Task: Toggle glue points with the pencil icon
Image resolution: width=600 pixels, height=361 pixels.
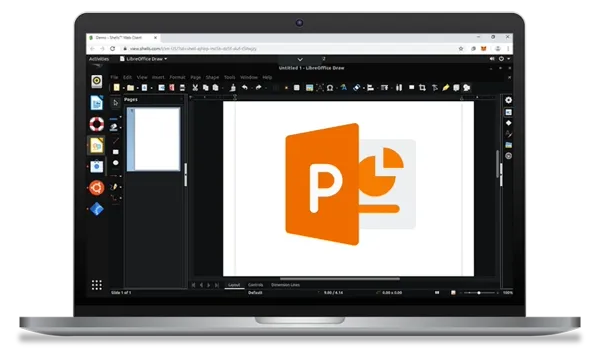Action: [x=445, y=88]
